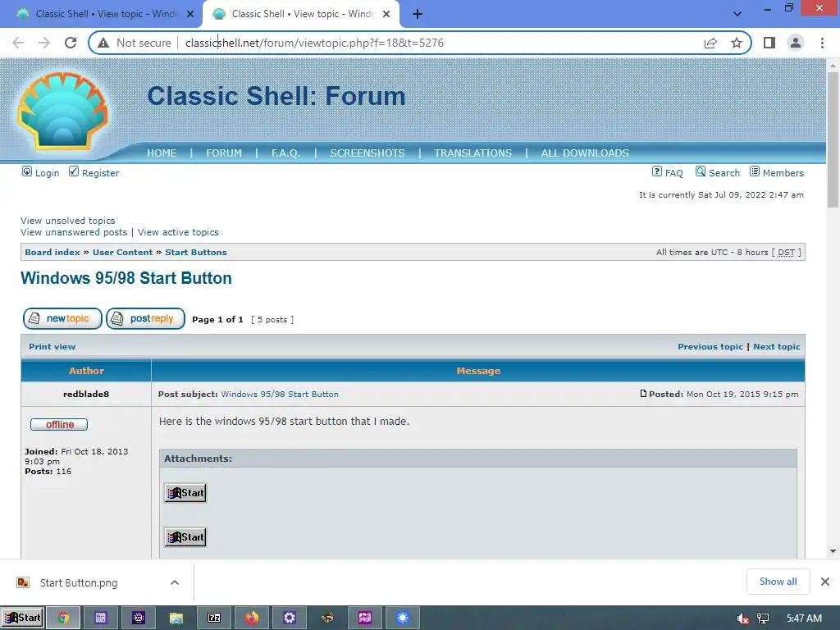
Task: Go to Board index breadcrumb
Action: 52,253
